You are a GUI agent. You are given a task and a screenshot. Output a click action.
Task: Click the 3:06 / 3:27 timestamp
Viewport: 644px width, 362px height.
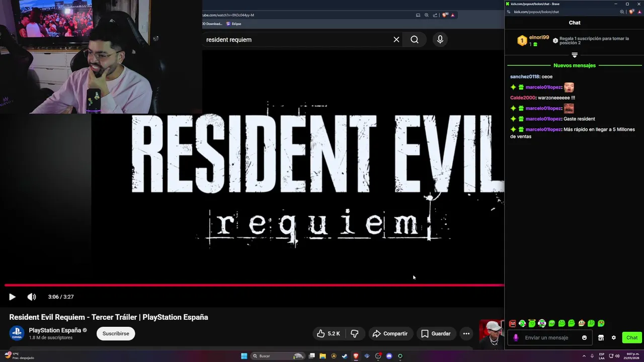(61, 297)
